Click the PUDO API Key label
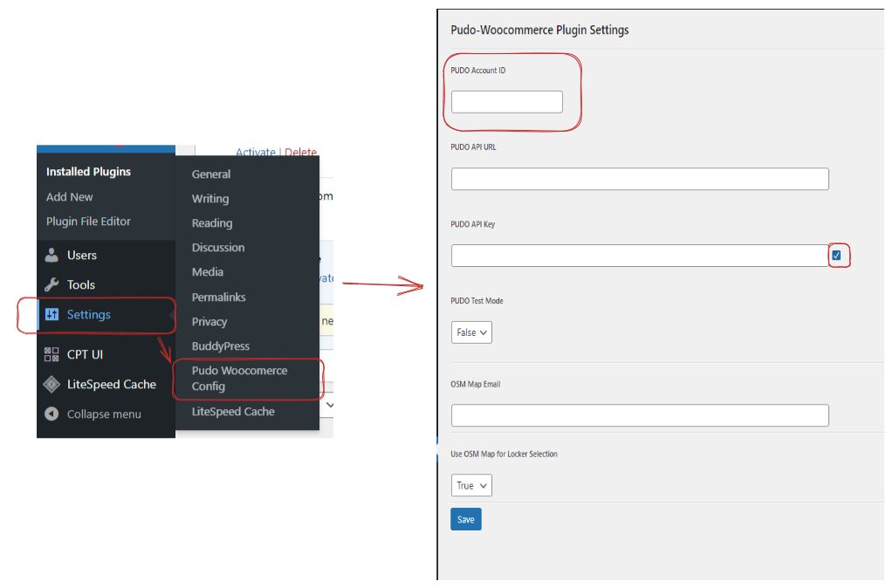 pos(473,224)
